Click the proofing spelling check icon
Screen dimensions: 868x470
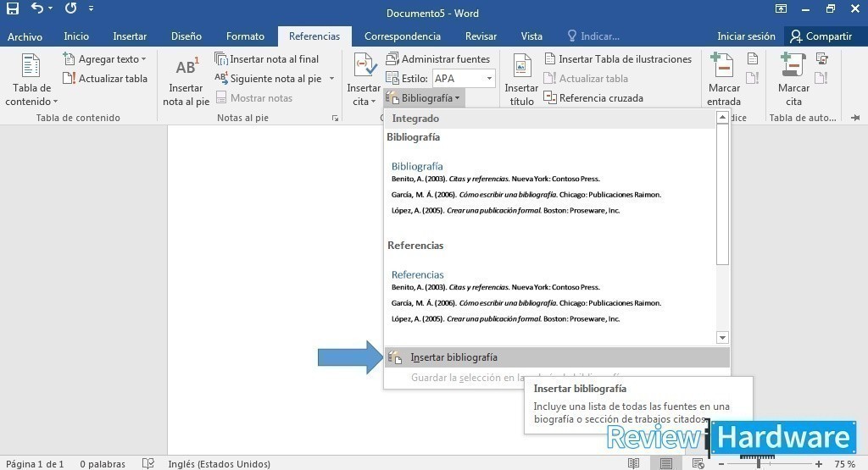[147, 463]
